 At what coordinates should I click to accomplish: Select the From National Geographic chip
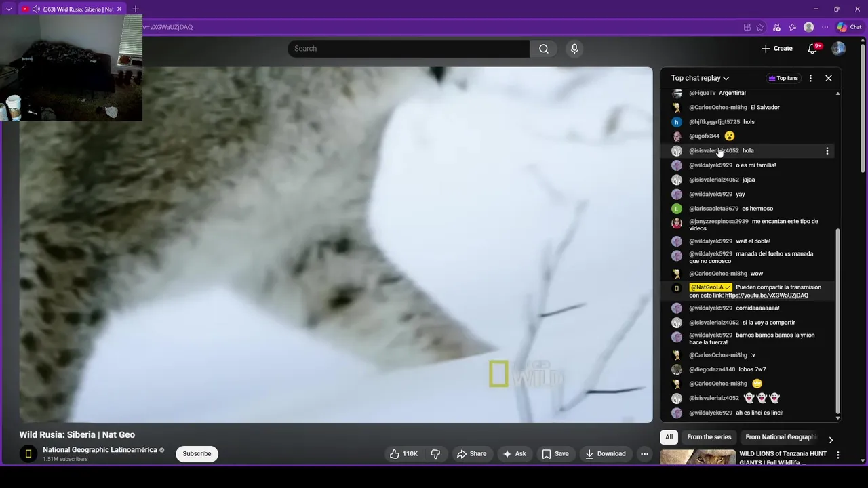click(781, 437)
